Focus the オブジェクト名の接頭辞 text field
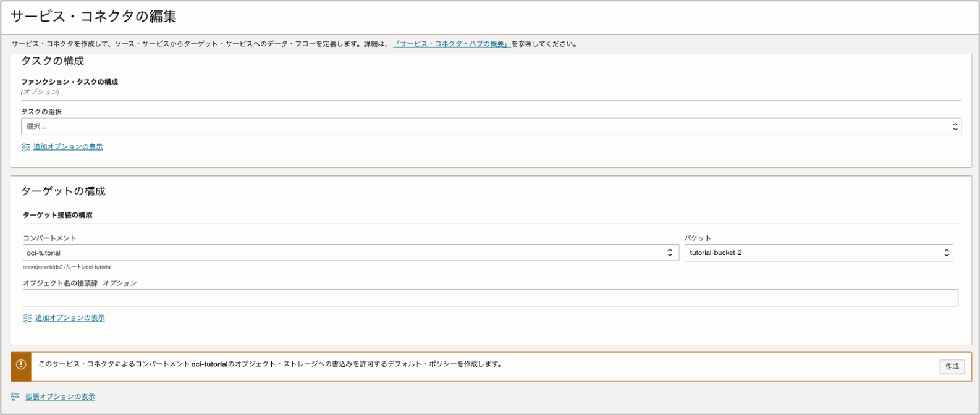This screenshot has height=415, width=980. pyautogui.click(x=490, y=298)
